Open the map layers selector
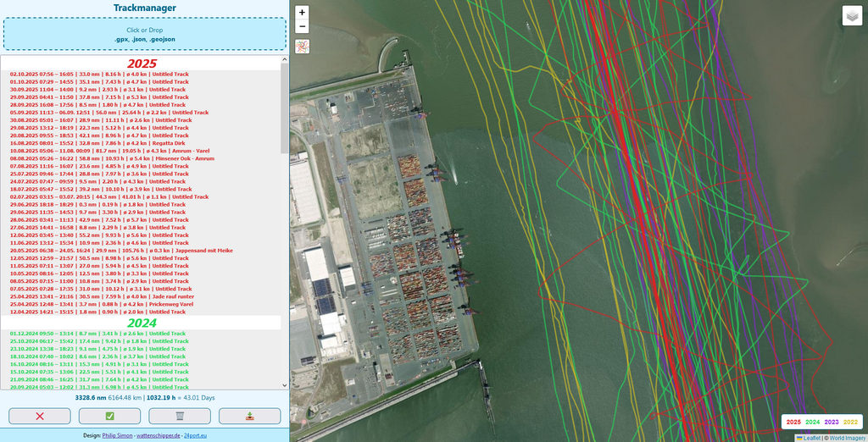This screenshot has width=868, height=442. 853,15
